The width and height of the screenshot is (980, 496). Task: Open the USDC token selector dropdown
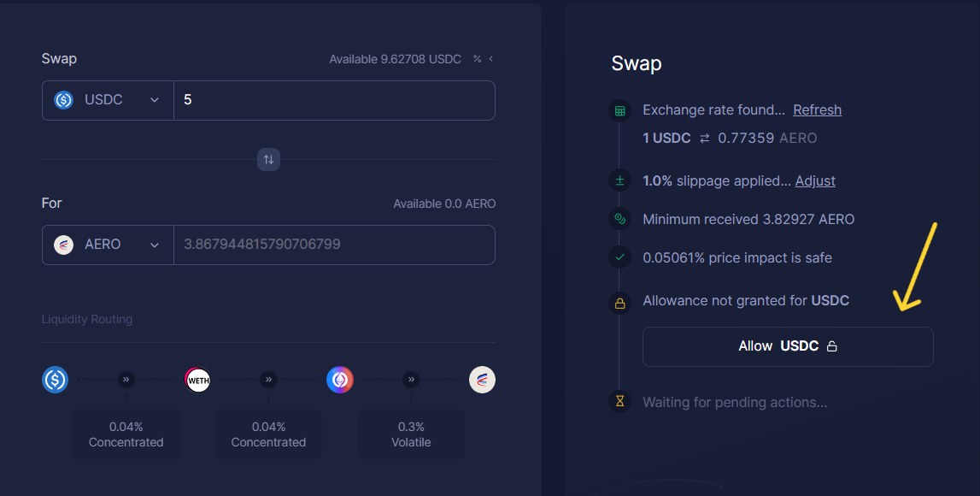pos(108,99)
